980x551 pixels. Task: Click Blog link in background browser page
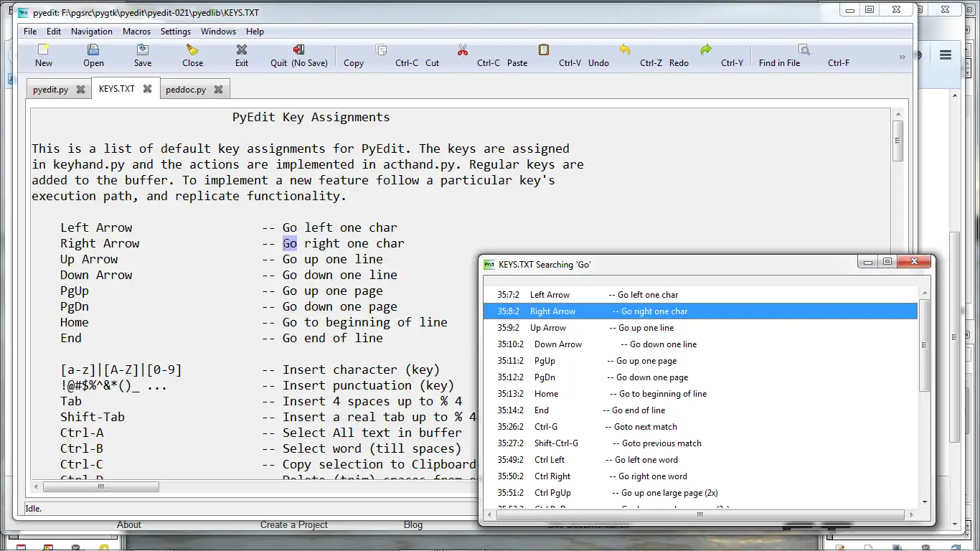(413, 524)
